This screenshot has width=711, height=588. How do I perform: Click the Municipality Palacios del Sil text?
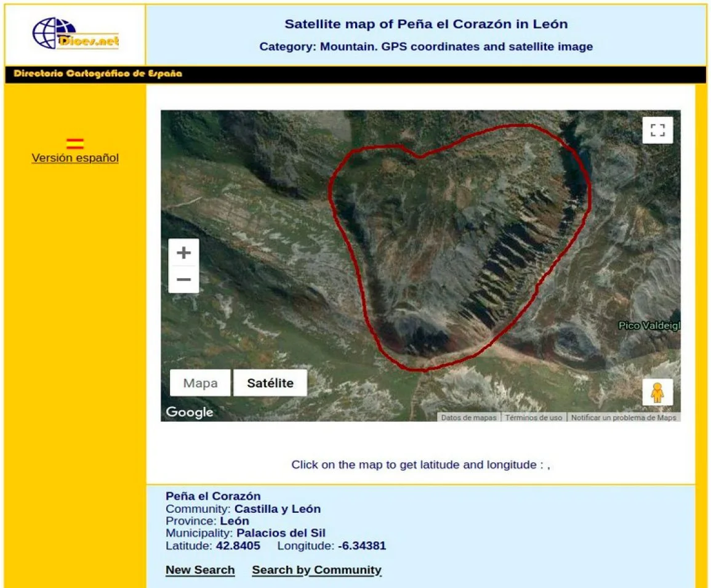pos(246,533)
